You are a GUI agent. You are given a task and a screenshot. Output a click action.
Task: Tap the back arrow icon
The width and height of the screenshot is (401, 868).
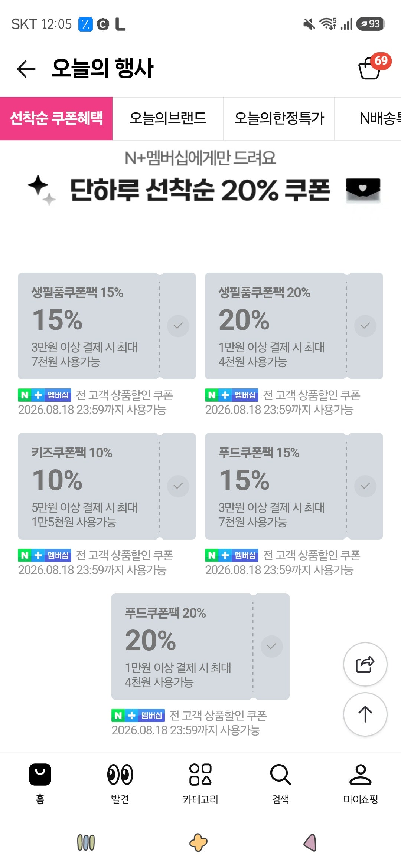click(26, 69)
